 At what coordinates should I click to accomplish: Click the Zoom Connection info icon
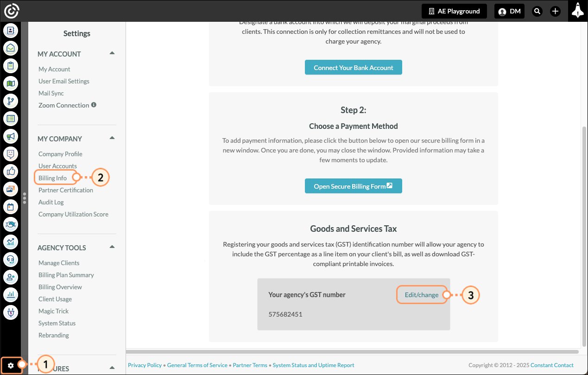(x=94, y=105)
